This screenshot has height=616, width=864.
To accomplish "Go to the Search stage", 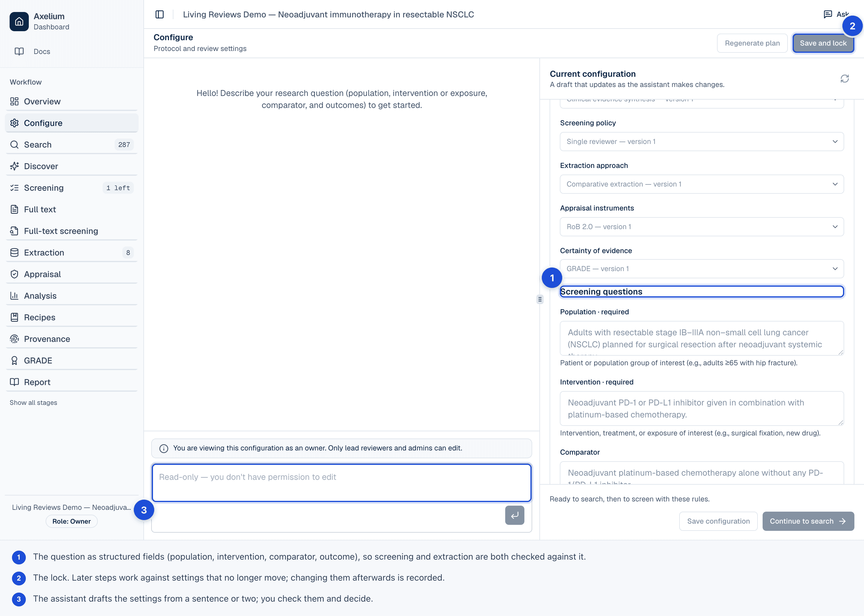I will 72,145.
